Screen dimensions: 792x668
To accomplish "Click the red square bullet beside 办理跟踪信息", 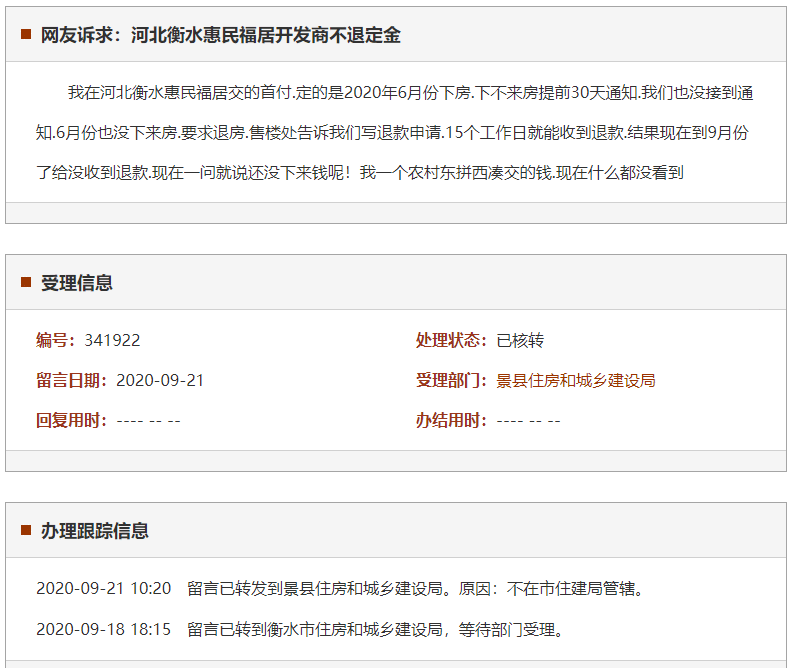I will pos(26,531).
